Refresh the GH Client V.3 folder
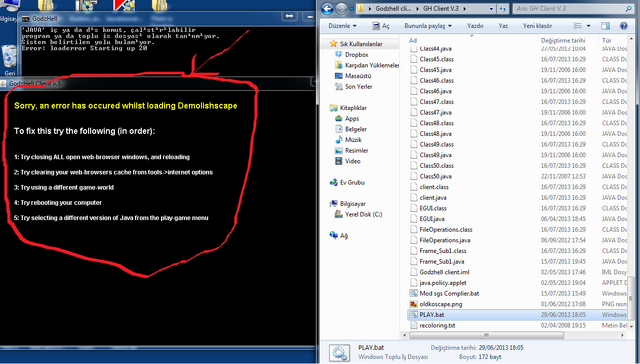 click(x=503, y=9)
